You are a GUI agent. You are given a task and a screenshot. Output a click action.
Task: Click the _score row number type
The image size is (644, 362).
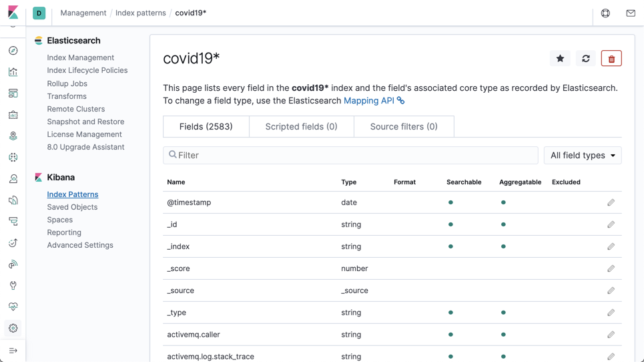[354, 268]
